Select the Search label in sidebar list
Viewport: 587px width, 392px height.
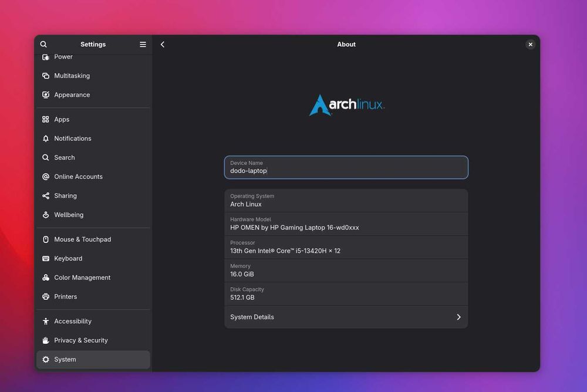pos(65,158)
